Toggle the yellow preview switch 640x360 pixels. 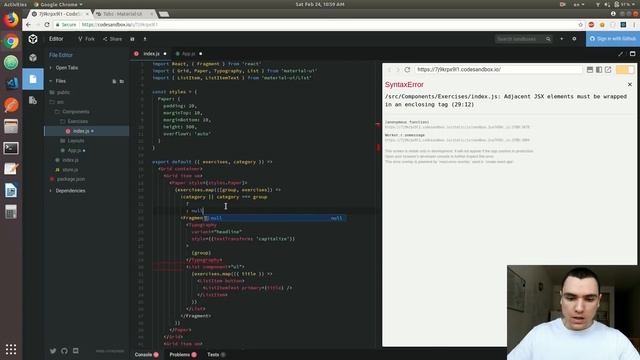(x=625, y=70)
